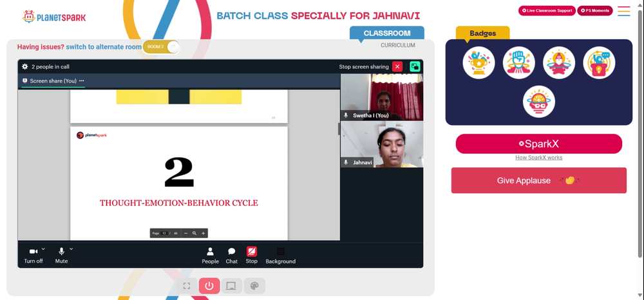Zoom out the shared PDF
This screenshot has width=644, height=300.
[x=185, y=233]
